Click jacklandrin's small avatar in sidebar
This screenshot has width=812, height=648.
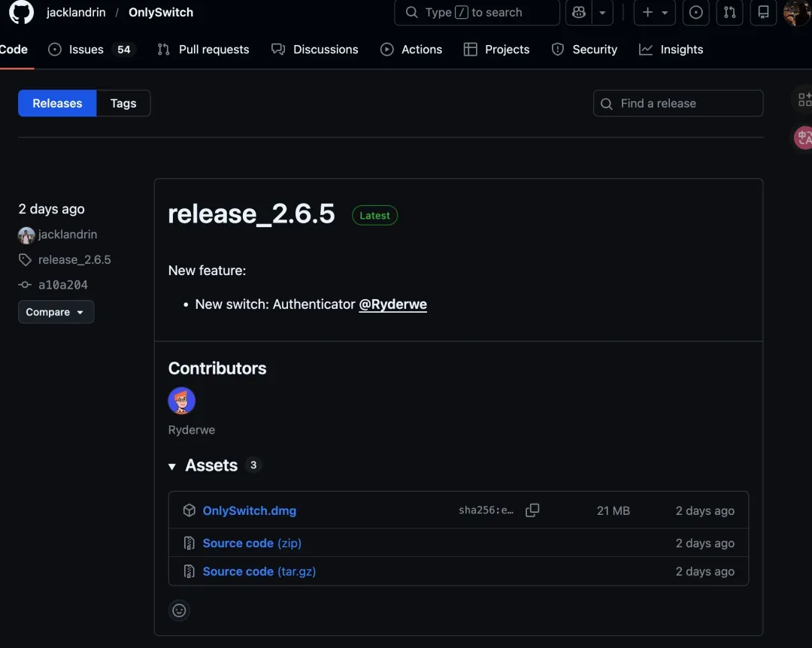[26, 235]
